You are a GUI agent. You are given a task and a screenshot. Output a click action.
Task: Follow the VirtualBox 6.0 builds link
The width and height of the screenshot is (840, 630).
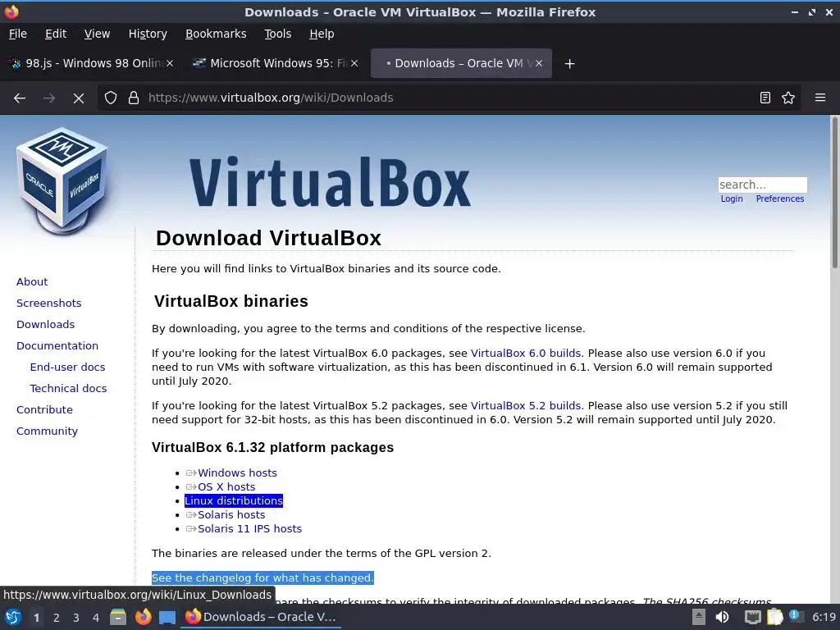pos(526,354)
